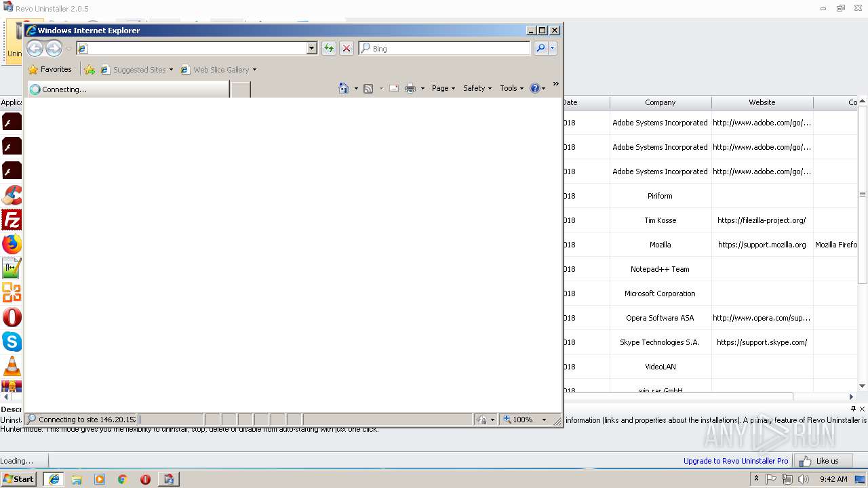Image resolution: width=868 pixels, height=488 pixels.
Task: Open Windows Media Player taskbar icon
Action: 100,479
